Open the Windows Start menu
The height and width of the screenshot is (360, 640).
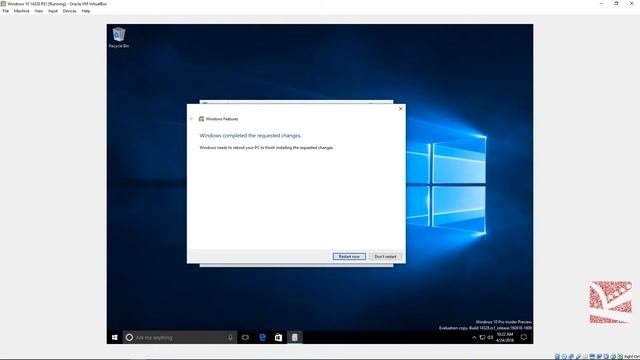tap(115, 338)
